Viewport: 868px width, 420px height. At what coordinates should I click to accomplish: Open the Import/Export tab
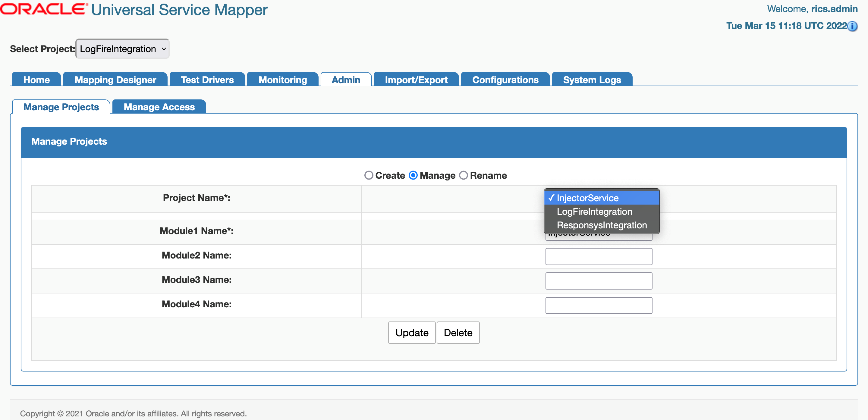pyautogui.click(x=416, y=80)
